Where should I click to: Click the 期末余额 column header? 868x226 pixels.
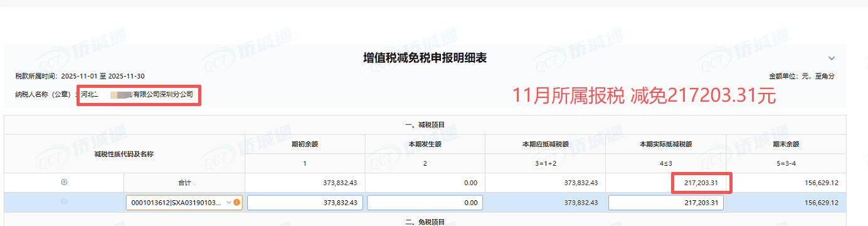pos(786,144)
